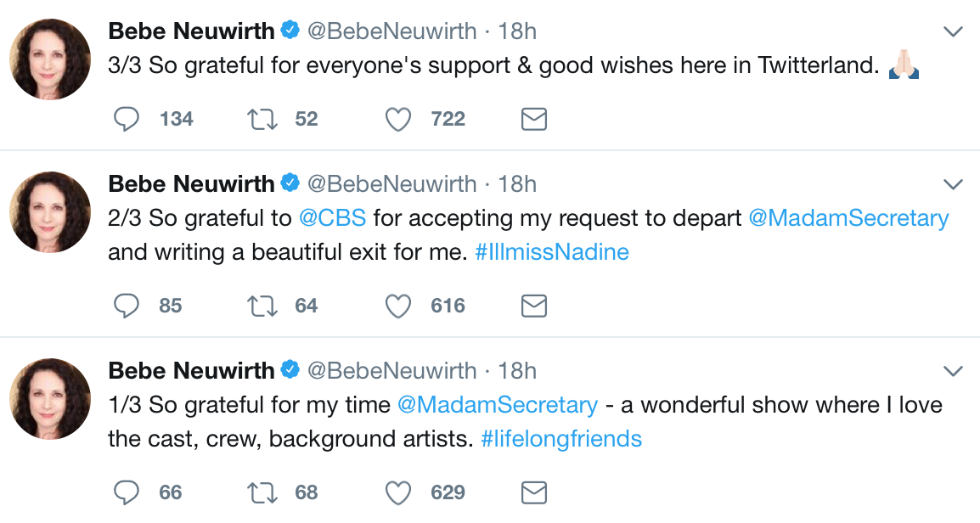
Task: Share 2/3 tweet via message envelope icon
Action: pos(533,306)
